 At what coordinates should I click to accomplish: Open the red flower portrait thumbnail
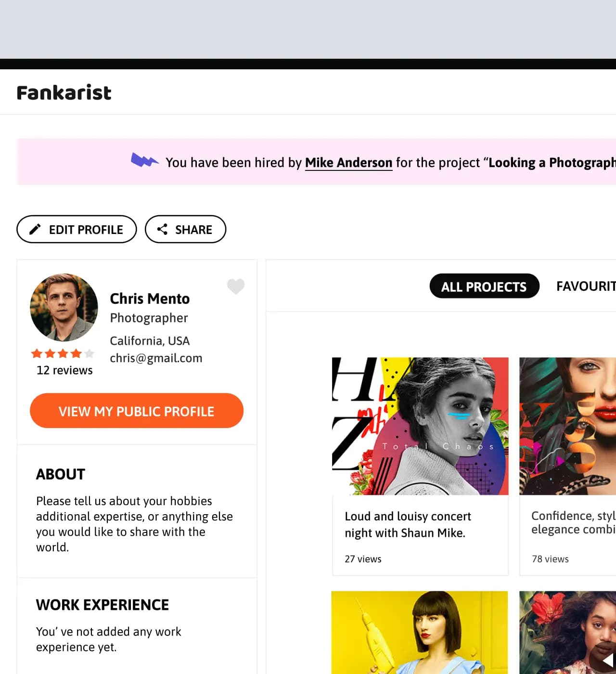[567, 632]
